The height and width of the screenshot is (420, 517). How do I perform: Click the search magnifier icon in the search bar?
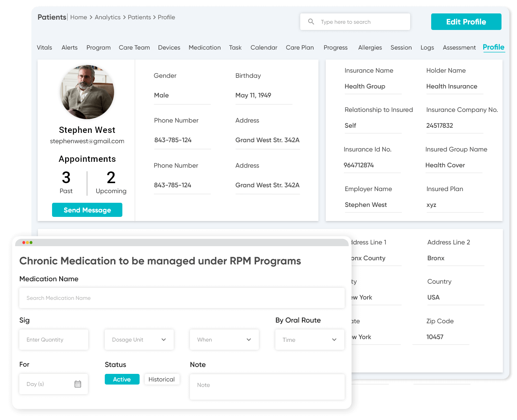(311, 21)
